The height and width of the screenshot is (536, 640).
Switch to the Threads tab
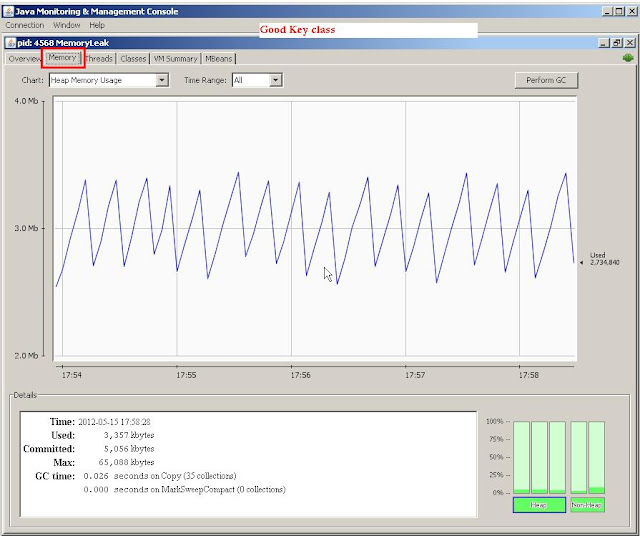click(99, 59)
